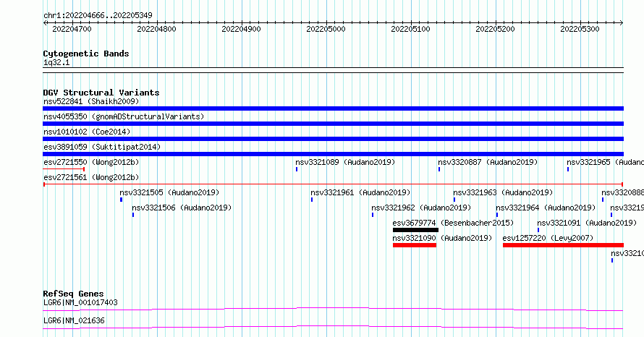This screenshot has height=337, width=644.
Task: Click esv3679774 (Besenbacher2015) label
Action: pyautogui.click(x=453, y=223)
